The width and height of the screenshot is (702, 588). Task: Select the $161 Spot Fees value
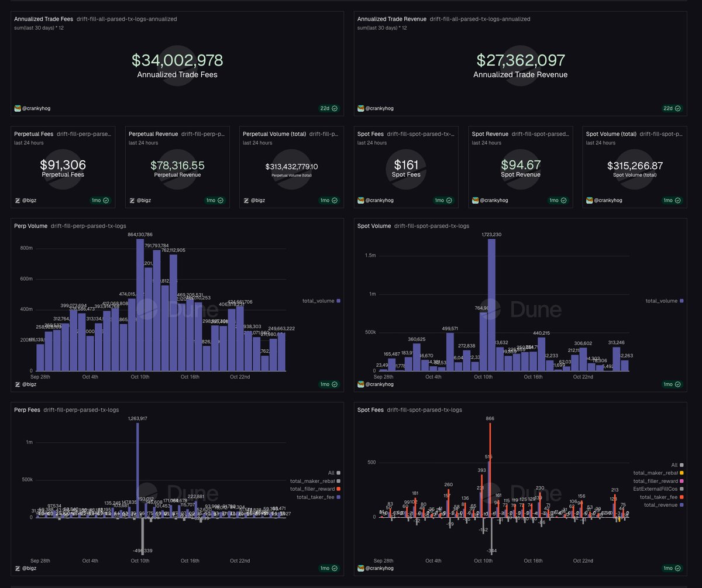pos(406,165)
